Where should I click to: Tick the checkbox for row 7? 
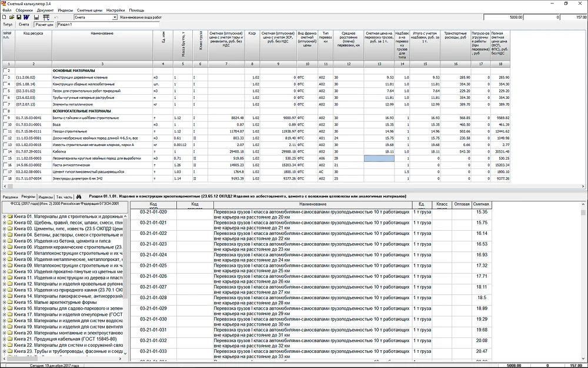[5, 104]
